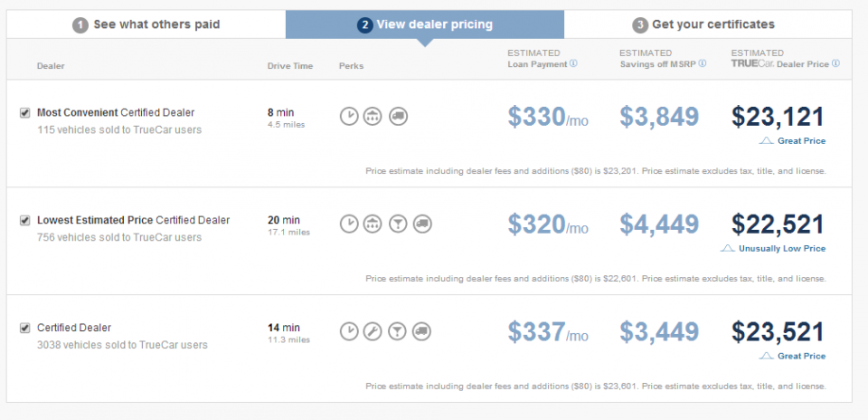Screen dimensions: 868x420
Task: Uncheck the 3038 vehicles Certified Dealer checkbox
Action: (x=24, y=328)
